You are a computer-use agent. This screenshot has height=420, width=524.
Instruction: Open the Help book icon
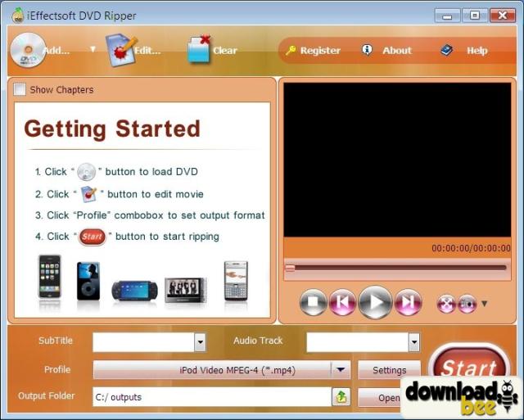click(446, 50)
